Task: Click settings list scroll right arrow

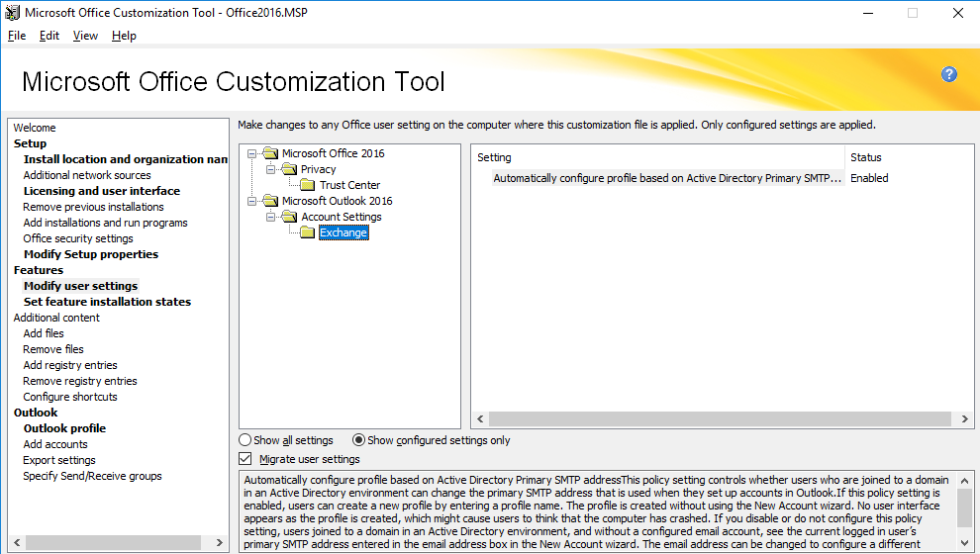Action: (x=964, y=418)
